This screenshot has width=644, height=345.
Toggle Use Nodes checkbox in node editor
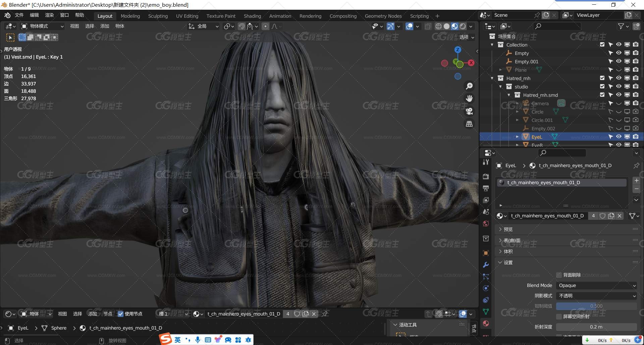tap(120, 314)
